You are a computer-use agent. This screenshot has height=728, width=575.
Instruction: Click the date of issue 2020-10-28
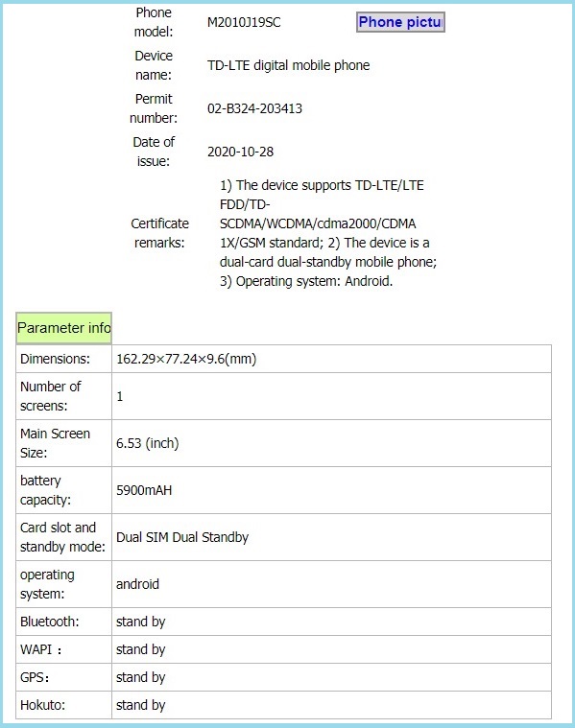[x=240, y=152]
